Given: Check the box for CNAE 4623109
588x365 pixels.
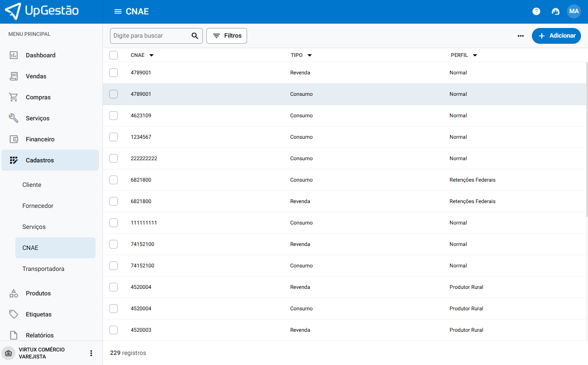Looking at the screenshot, I should click(113, 116).
